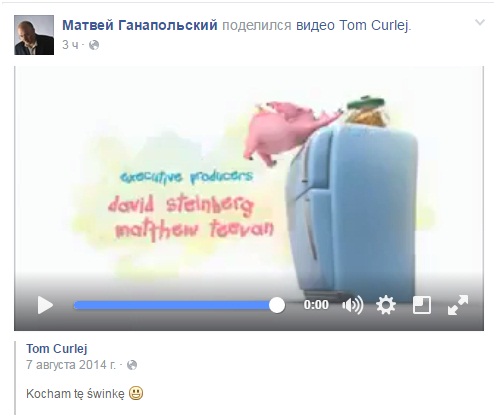Mute the video using the speaker icon

[x=352, y=305]
